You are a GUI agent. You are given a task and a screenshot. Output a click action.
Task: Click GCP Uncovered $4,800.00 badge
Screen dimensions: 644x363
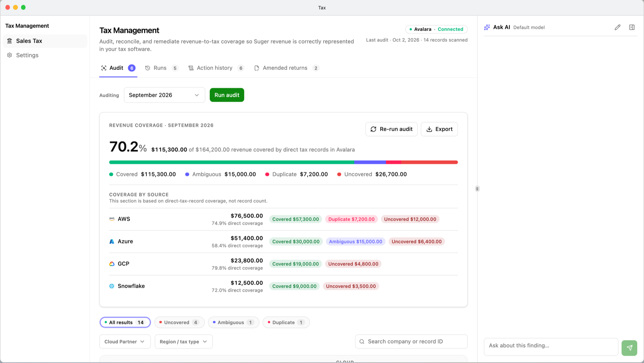353,264
